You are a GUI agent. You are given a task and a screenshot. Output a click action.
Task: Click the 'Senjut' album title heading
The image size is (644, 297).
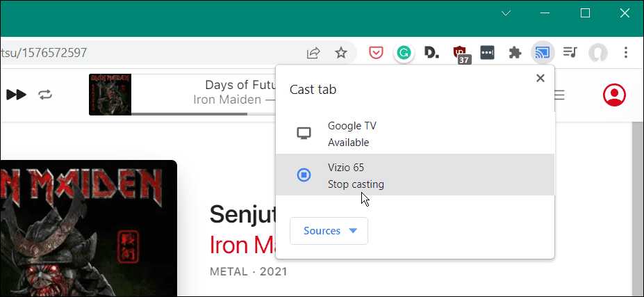242,214
